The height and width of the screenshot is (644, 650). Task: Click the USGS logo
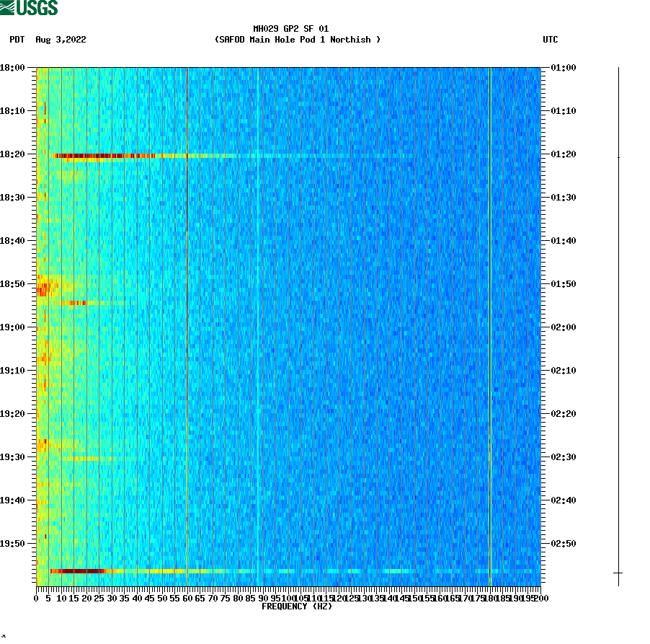(x=30, y=7)
